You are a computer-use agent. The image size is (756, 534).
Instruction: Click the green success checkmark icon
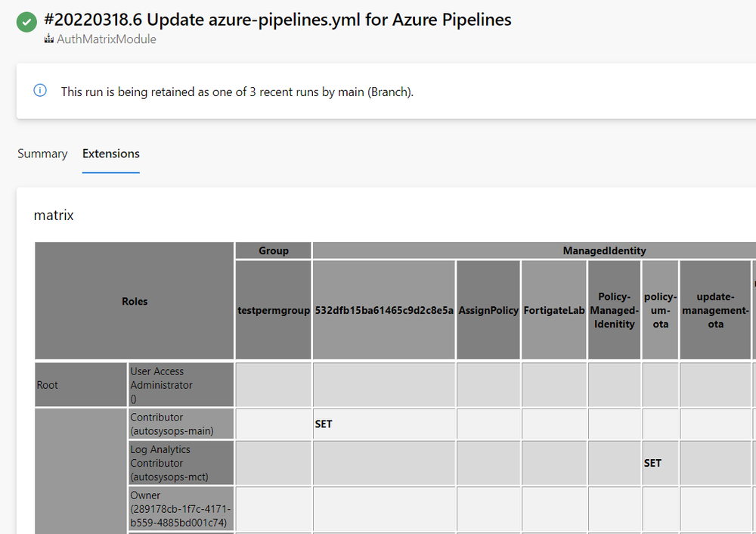26,22
